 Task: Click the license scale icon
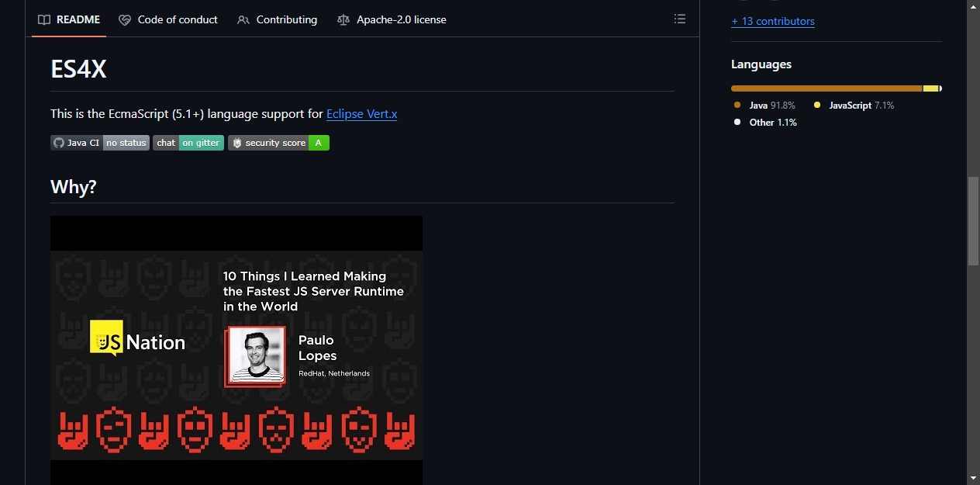point(343,19)
